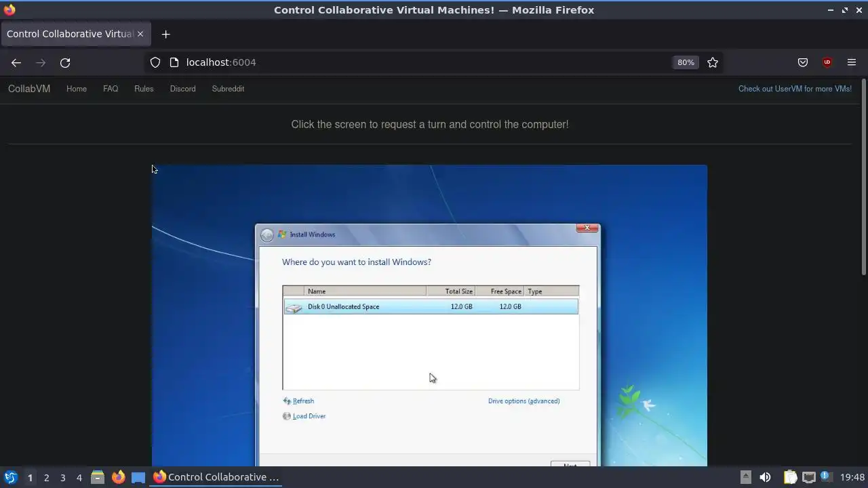Click the tray up-arrow icon
This screenshot has width=868, height=488.
(745, 477)
